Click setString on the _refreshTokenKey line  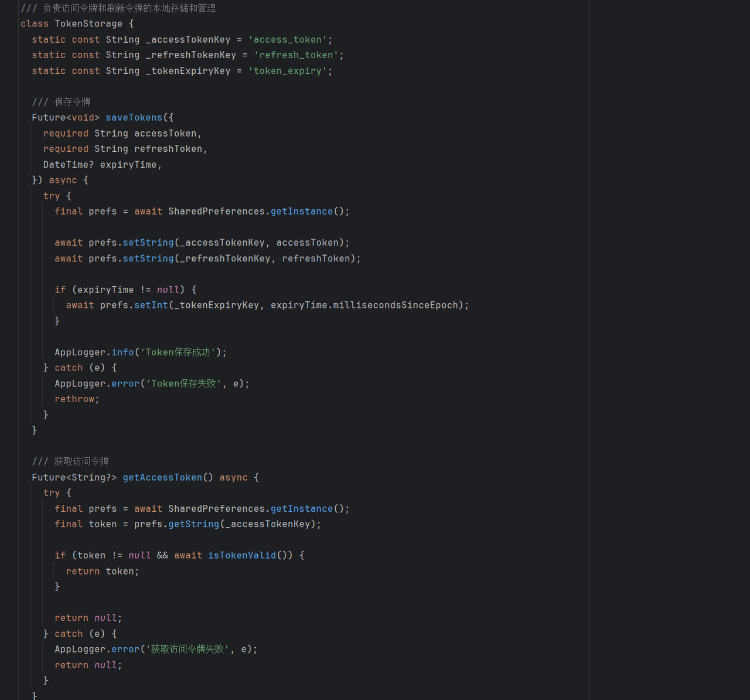coord(148,258)
